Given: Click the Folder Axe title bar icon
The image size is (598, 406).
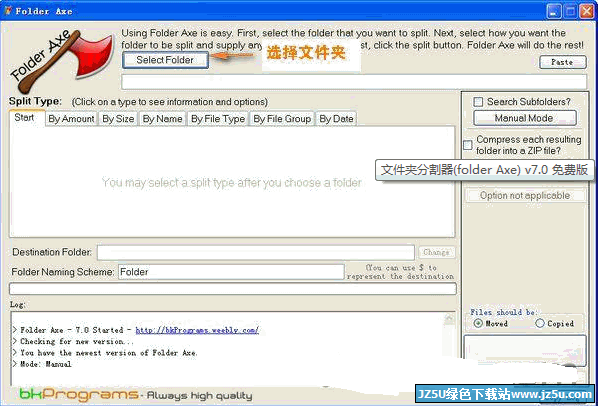Looking at the screenshot, I should [x=8, y=11].
